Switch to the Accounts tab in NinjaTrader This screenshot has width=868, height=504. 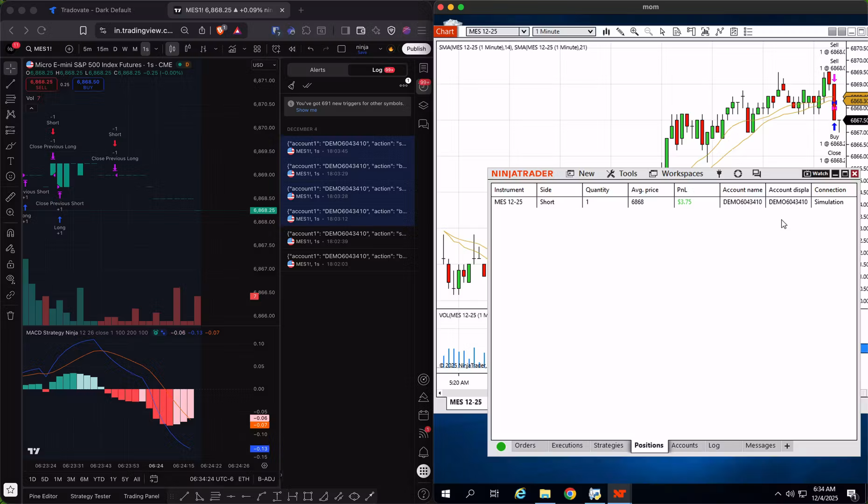(685, 446)
